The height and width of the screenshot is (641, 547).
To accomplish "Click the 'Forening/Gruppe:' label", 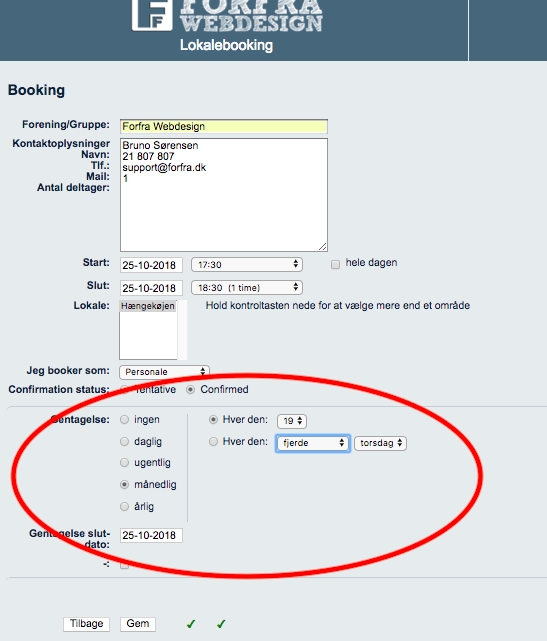I will pyautogui.click(x=66, y=124).
